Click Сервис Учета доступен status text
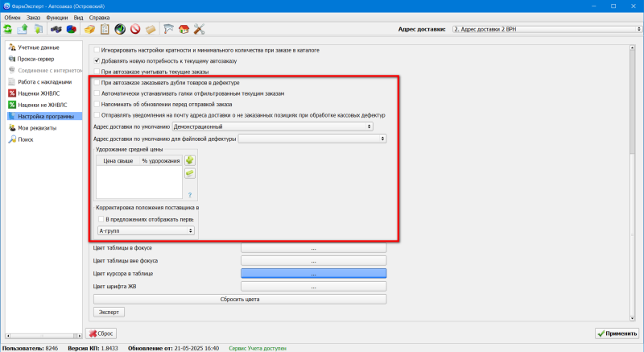 click(258, 348)
